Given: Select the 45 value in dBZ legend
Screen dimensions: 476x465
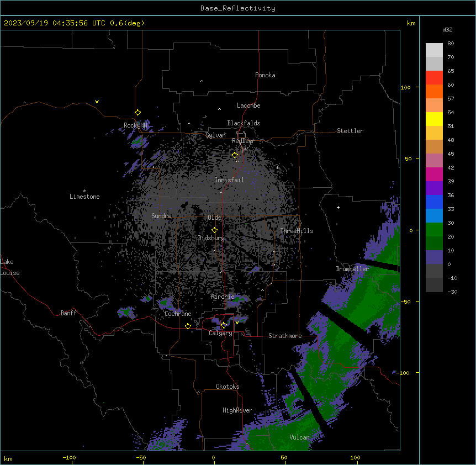Looking at the screenshot, I should coord(451,154).
